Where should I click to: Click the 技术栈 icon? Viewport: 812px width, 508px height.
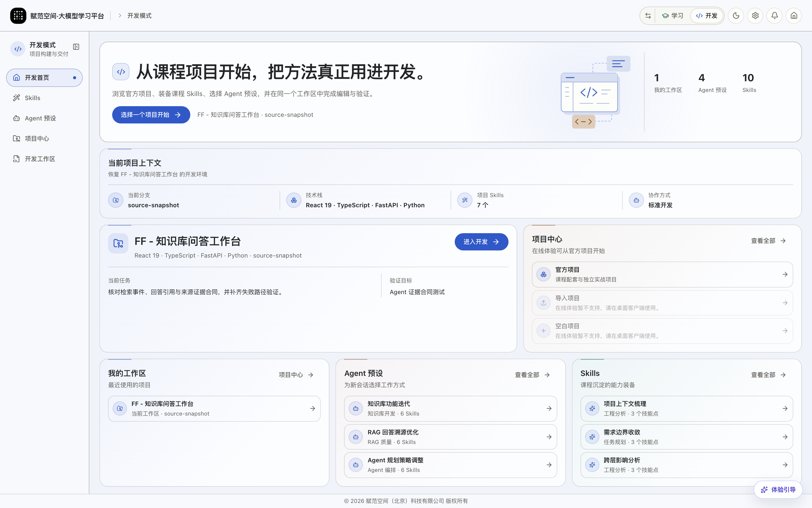pos(294,200)
